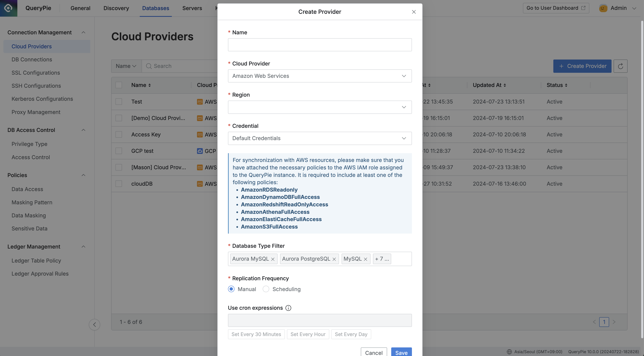644x356 pixels.
Task: Expand the +7 more database types tag
Action: pos(382,259)
